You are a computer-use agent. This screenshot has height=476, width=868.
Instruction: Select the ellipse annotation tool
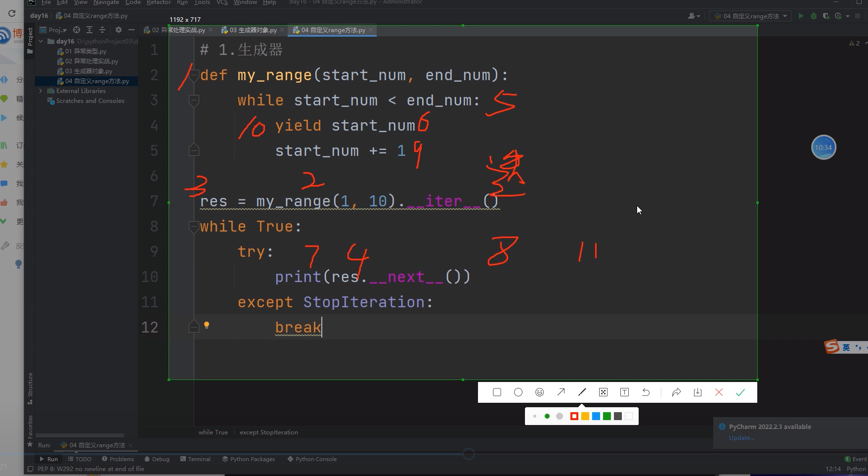coord(518,392)
